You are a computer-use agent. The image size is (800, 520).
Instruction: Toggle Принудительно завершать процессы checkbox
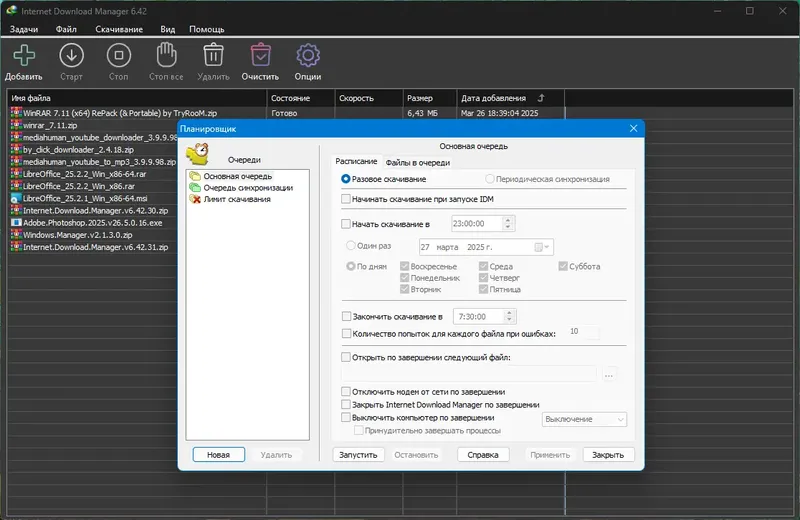click(359, 431)
